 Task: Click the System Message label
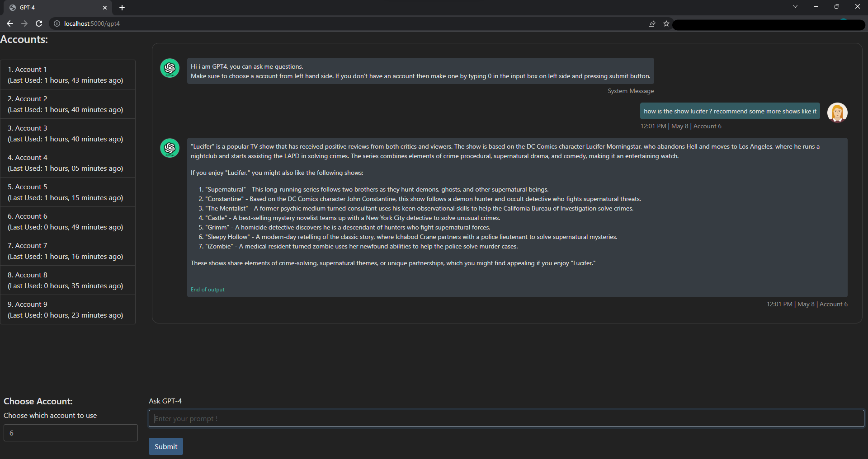[x=631, y=91]
